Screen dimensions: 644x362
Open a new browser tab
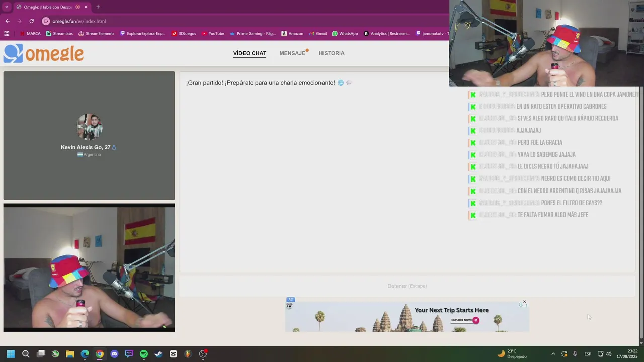coord(98,7)
